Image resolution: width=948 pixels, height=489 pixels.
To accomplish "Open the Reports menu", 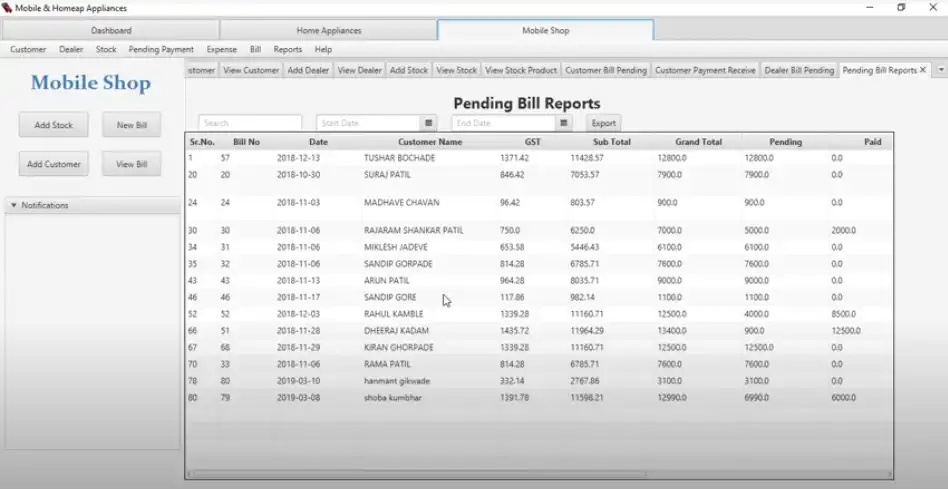I will pyautogui.click(x=288, y=49).
